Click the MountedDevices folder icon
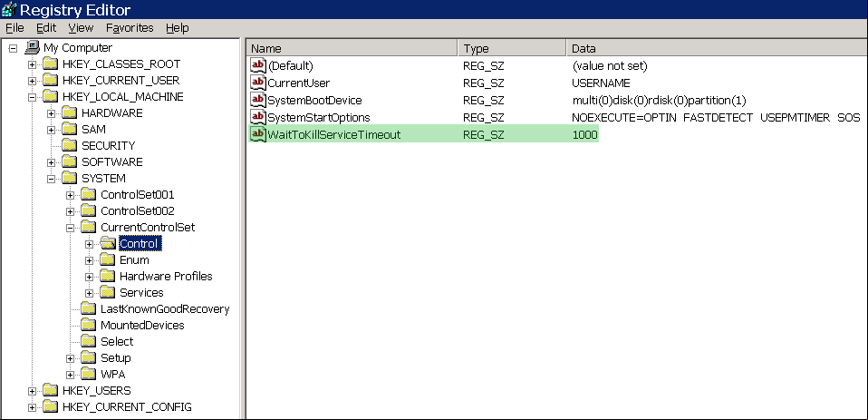 (x=88, y=326)
